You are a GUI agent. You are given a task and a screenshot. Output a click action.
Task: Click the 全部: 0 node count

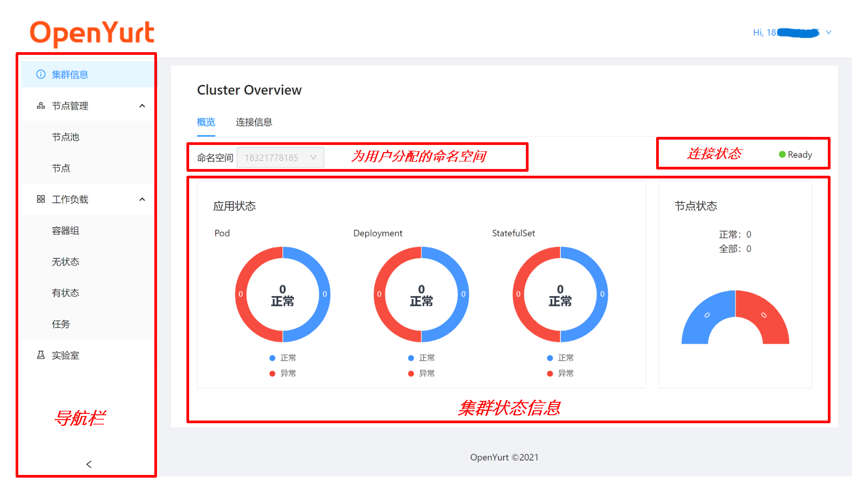(x=735, y=249)
